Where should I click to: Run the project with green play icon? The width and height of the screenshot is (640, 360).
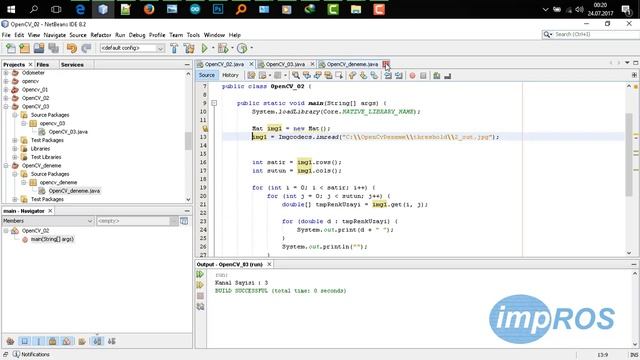[204, 48]
